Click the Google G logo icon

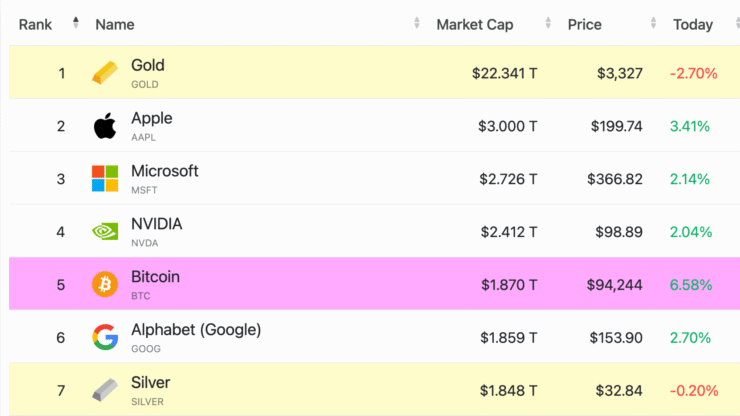105,337
